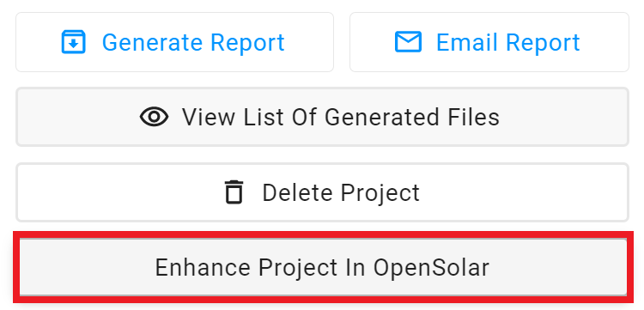This screenshot has width=644, height=310.
Task: Select the 'Delete Project' text label
Action: (341, 193)
